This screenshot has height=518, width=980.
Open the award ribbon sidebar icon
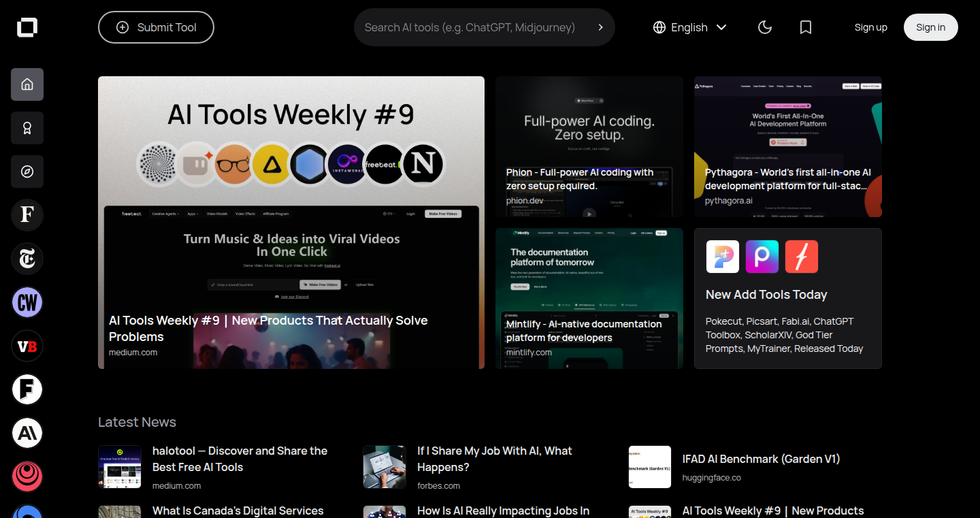coord(27,128)
